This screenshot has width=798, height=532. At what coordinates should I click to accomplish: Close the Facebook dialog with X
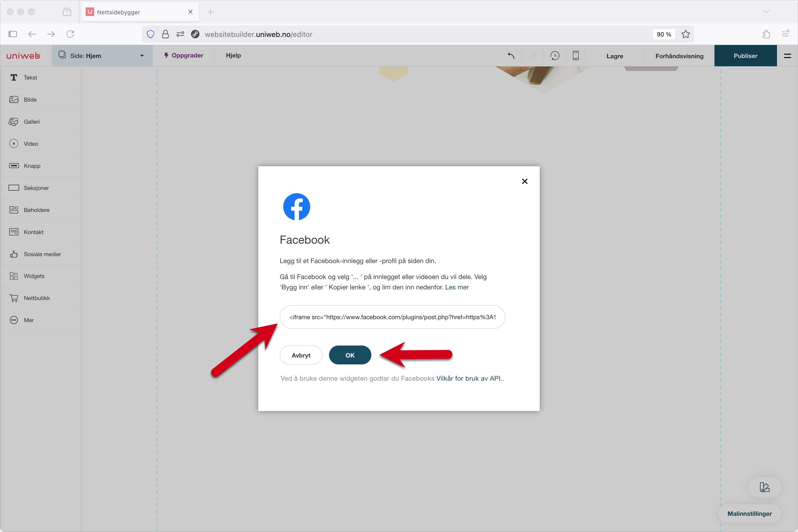click(525, 181)
